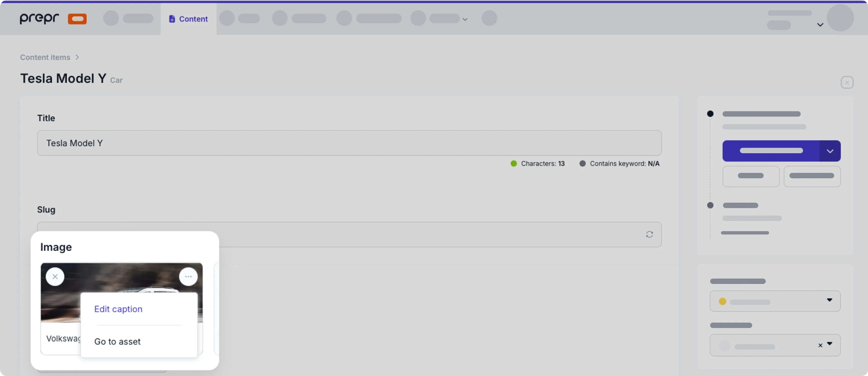Click the close icon on the image card
868x376 pixels.
[x=54, y=276]
